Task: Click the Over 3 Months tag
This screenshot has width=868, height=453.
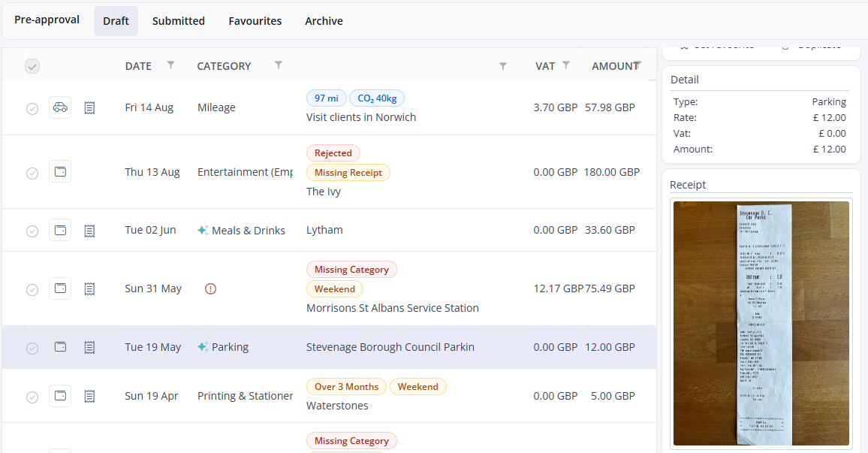Action: pyautogui.click(x=347, y=387)
